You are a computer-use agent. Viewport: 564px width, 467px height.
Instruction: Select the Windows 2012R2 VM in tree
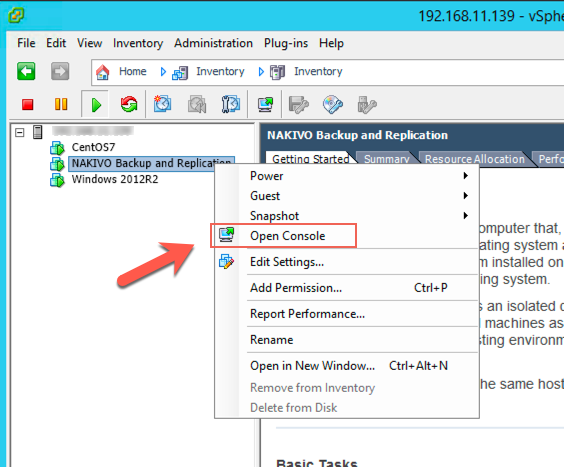pos(115,179)
